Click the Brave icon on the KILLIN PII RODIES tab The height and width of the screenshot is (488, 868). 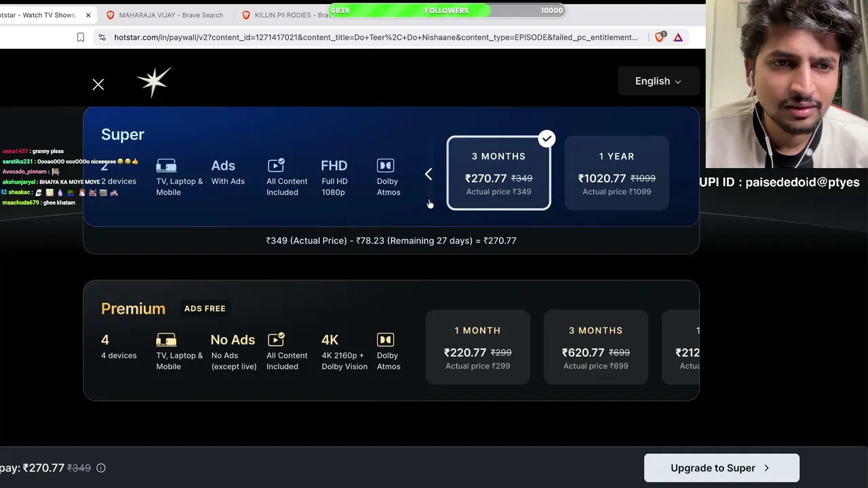tap(246, 15)
